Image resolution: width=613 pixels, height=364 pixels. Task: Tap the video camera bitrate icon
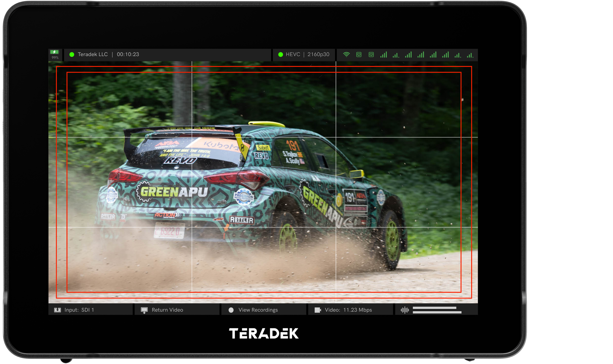click(318, 310)
